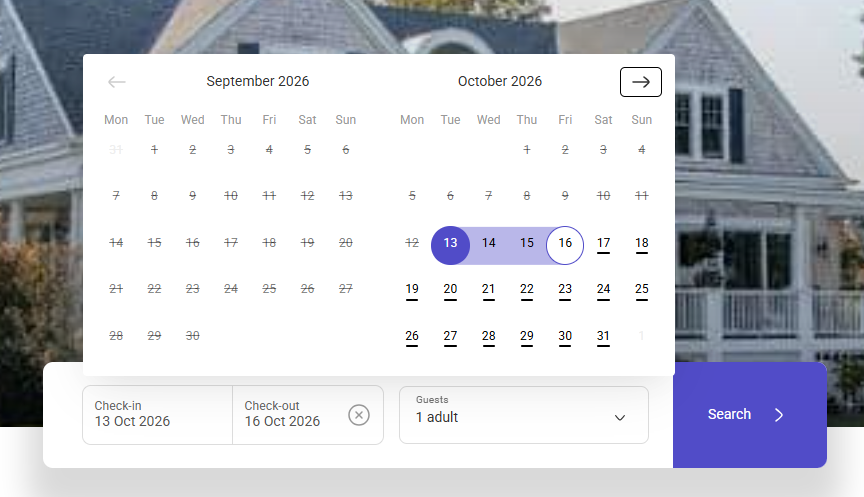The image size is (864, 497).
Task: Go to next month with right arrow
Action: pos(640,82)
